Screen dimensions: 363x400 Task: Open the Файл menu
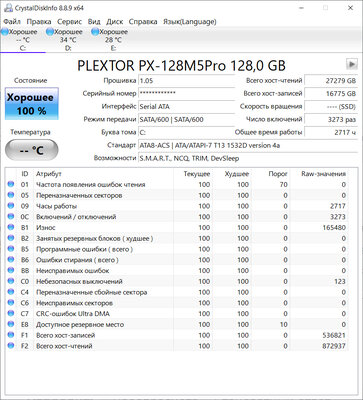click(12, 22)
